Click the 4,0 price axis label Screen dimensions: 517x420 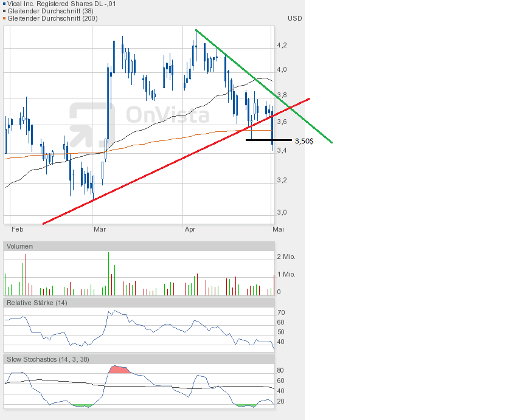coord(282,69)
